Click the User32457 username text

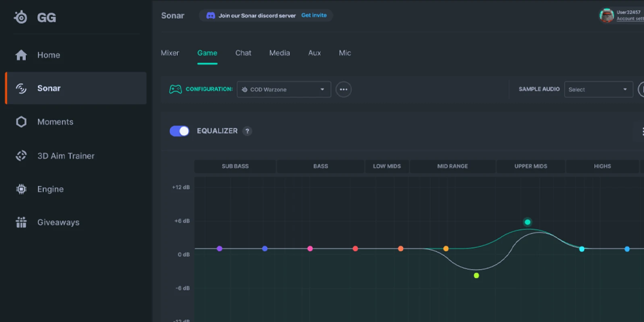pyautogui.click(x=629, y=12)
